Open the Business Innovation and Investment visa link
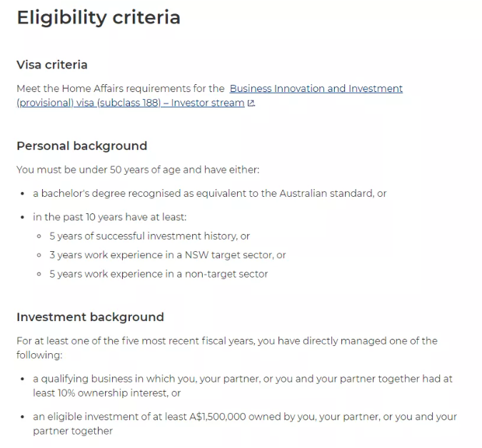This screenshot has width=482, height=448. [316, 88]
